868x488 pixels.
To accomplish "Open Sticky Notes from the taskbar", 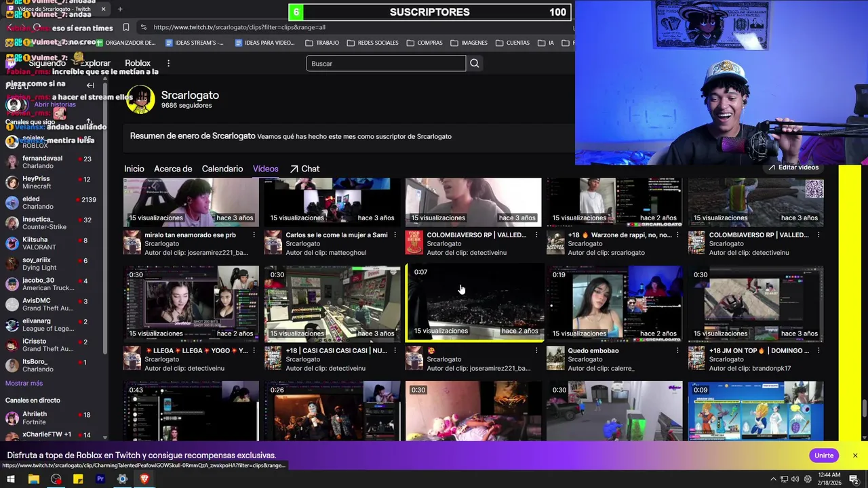I will 78,479.
